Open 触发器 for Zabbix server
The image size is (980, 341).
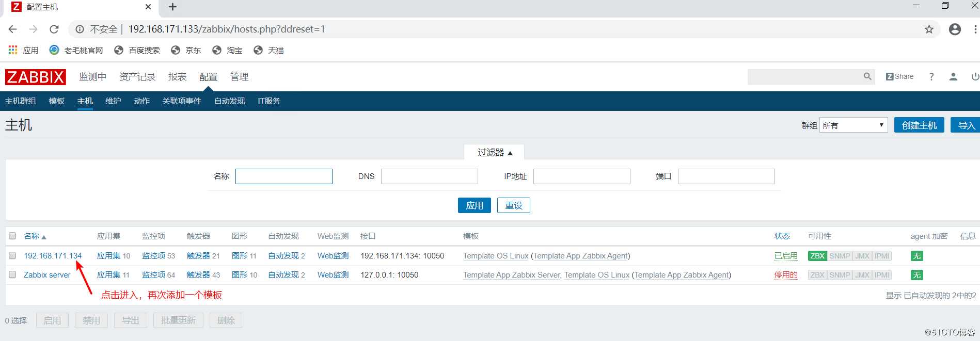coord(198,275)
